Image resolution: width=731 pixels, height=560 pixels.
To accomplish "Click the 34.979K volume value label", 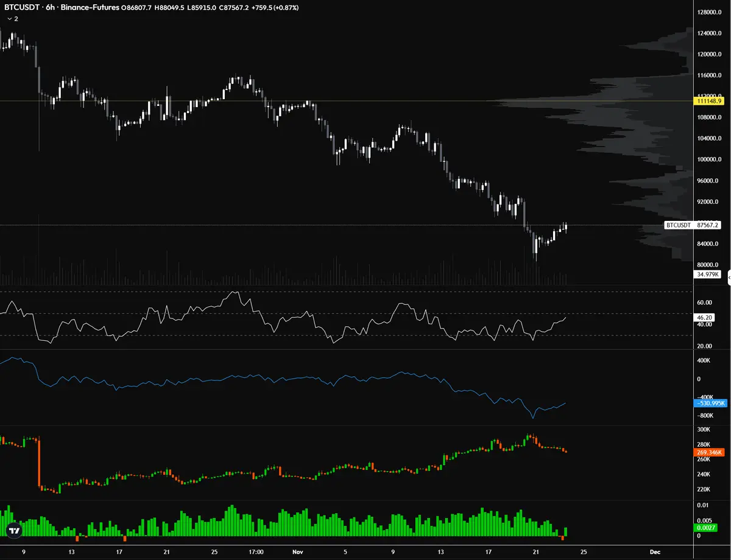I will click(707, 275).
